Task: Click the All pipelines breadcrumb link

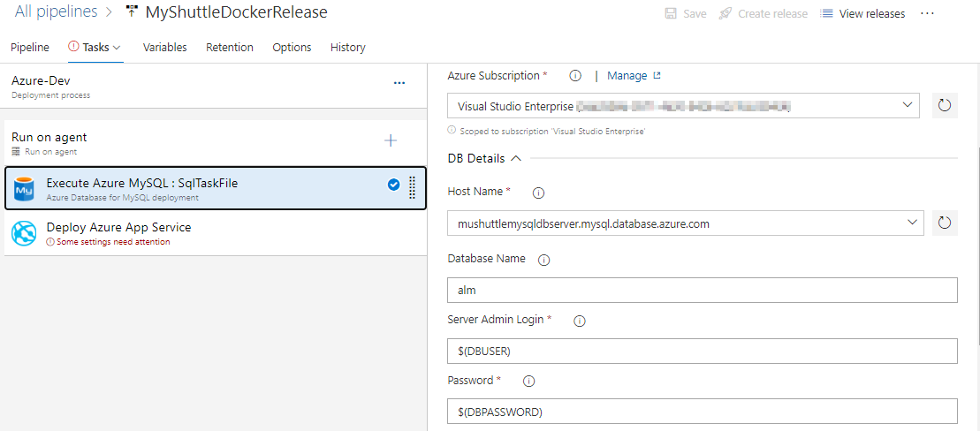Action: click(57, 11)
